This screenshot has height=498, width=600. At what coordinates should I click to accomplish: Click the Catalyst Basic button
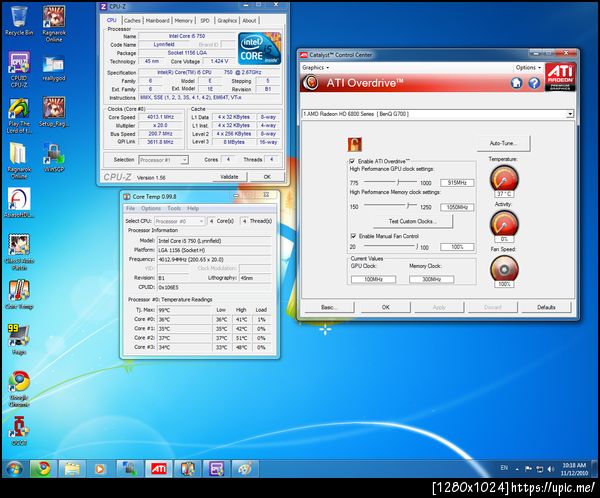pos(328,307)
